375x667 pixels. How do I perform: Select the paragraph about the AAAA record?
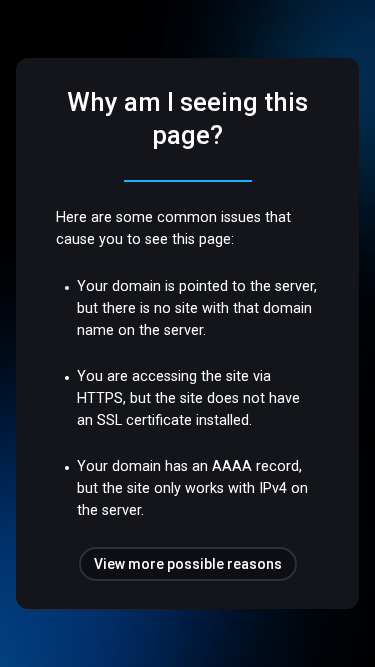pos(192,488)
